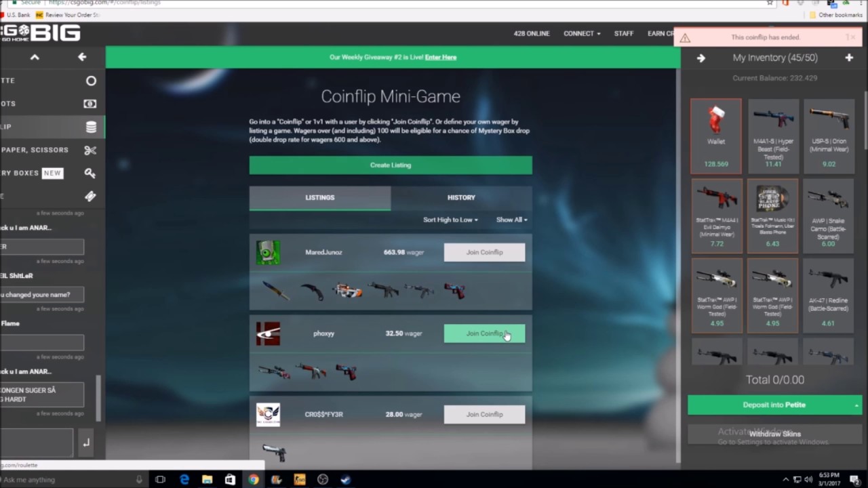Viewport: 868px width, 488px height.
Task: Open Windows Task View from the taskbar
Action: (x=161, y=479)
